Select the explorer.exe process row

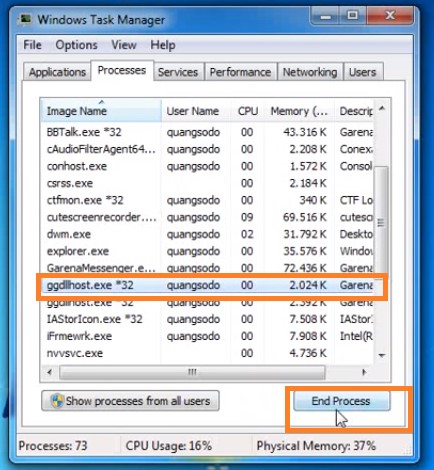pos(207,251)
